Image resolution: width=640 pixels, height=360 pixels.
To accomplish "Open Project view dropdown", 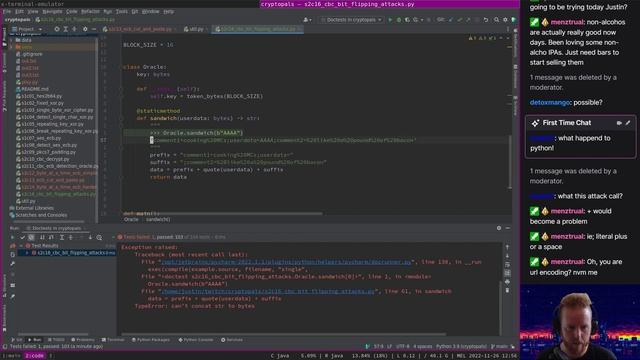I will 27,29.
